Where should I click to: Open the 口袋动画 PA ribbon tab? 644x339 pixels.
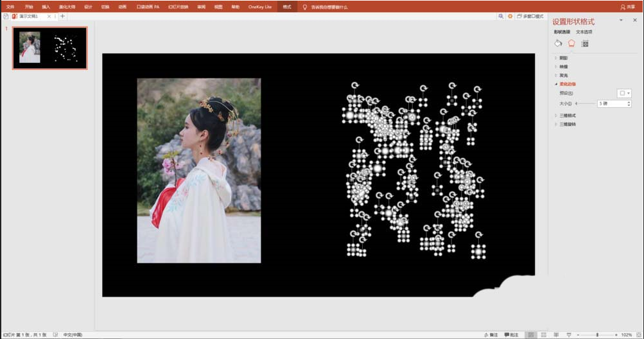(x=148, y=7)
